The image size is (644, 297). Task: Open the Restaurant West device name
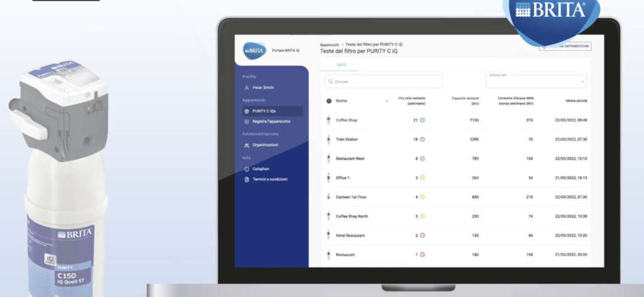click(350, 159)
